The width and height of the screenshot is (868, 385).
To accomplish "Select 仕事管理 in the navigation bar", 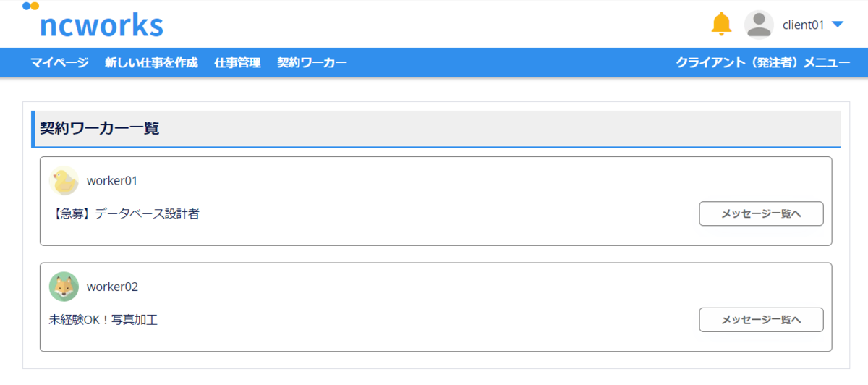I will click(237, 63).
